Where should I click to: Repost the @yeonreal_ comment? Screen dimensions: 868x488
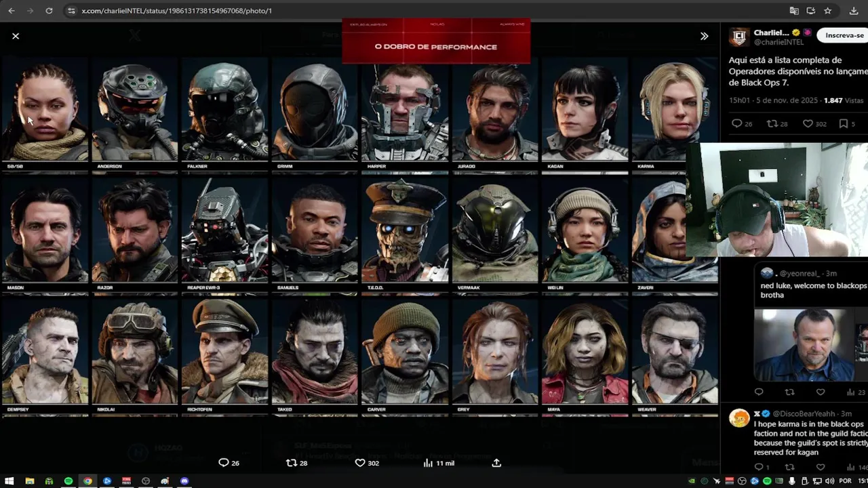point(789,392)
